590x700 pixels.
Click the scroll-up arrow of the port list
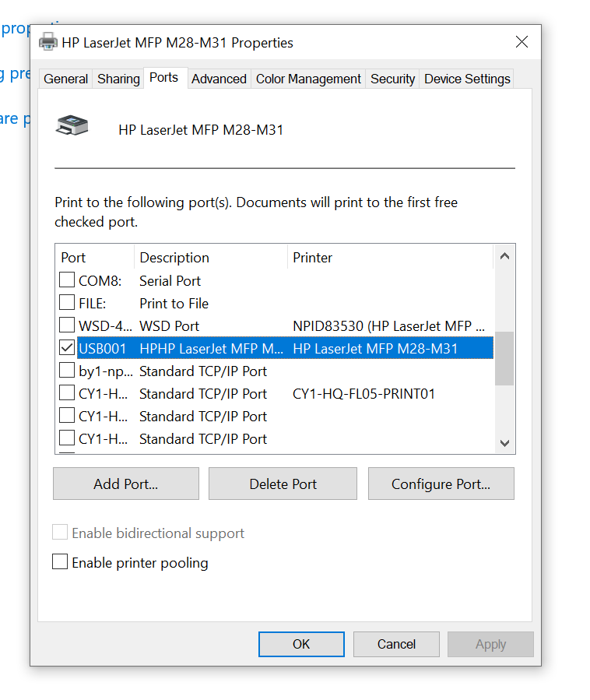(x=504, y=255)
